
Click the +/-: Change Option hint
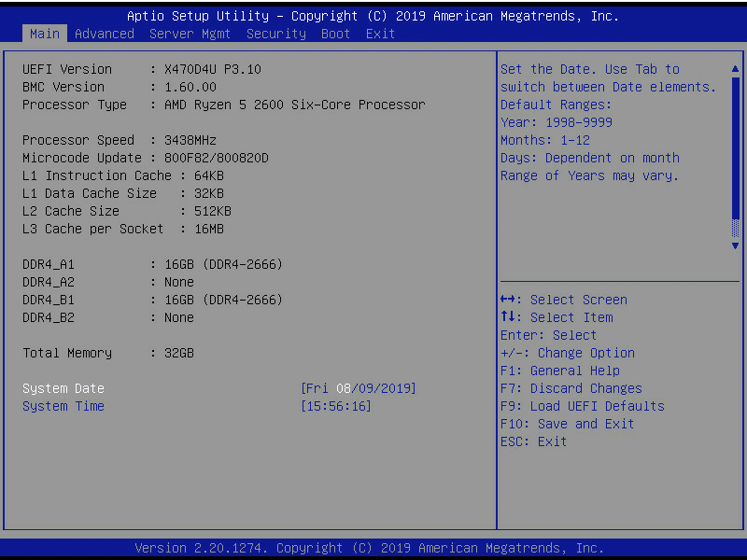568,353
